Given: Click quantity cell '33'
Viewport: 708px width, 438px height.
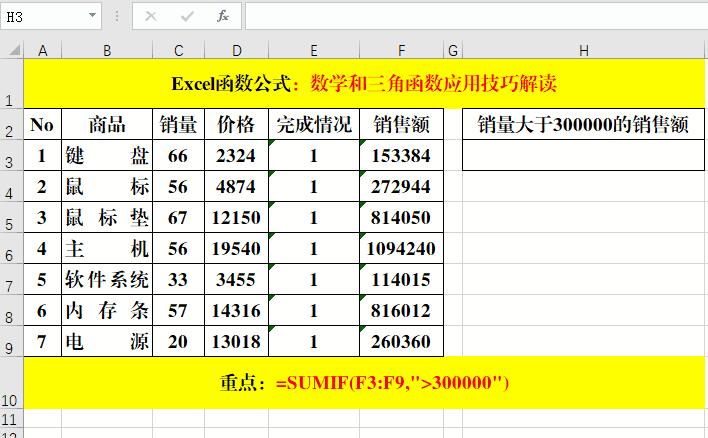Looking at the screenshot, I should point(178,279).
